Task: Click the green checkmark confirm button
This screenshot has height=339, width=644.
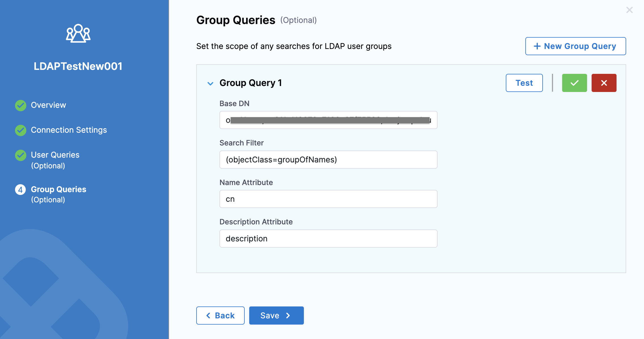Action: point(574,83)
